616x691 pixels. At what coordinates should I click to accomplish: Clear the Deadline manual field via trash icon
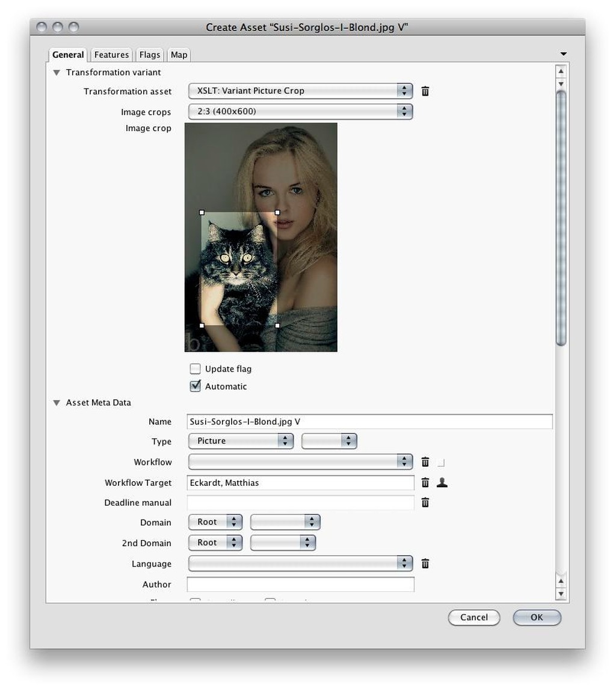click(x=425, y=502)
